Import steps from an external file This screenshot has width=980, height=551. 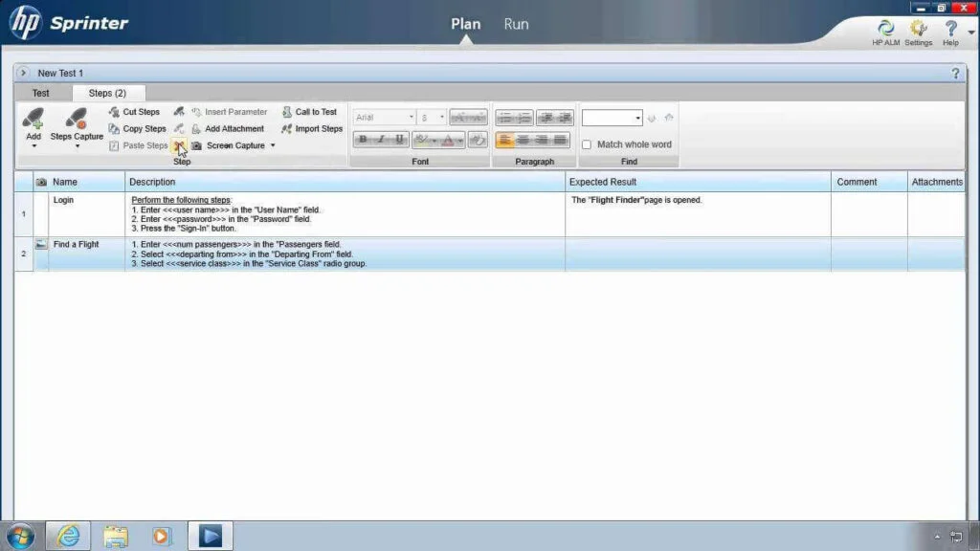point(312,129)
